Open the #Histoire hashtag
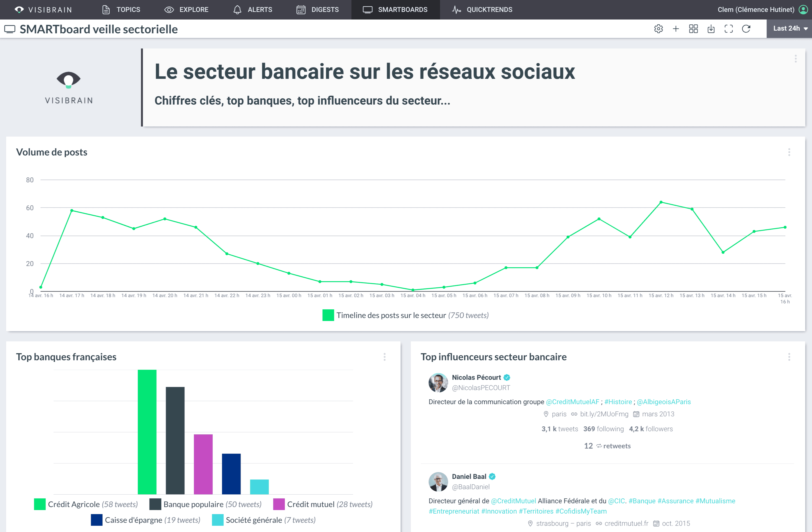 point(618,402)
